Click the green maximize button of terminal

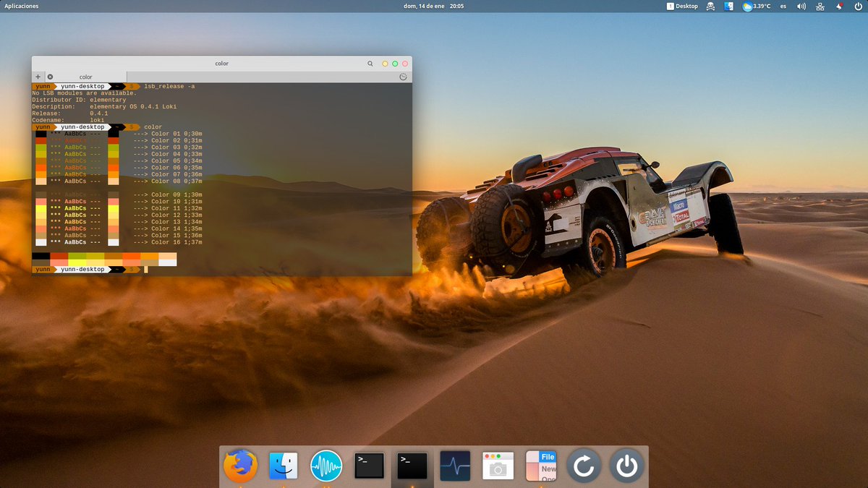tap(395, 64)
